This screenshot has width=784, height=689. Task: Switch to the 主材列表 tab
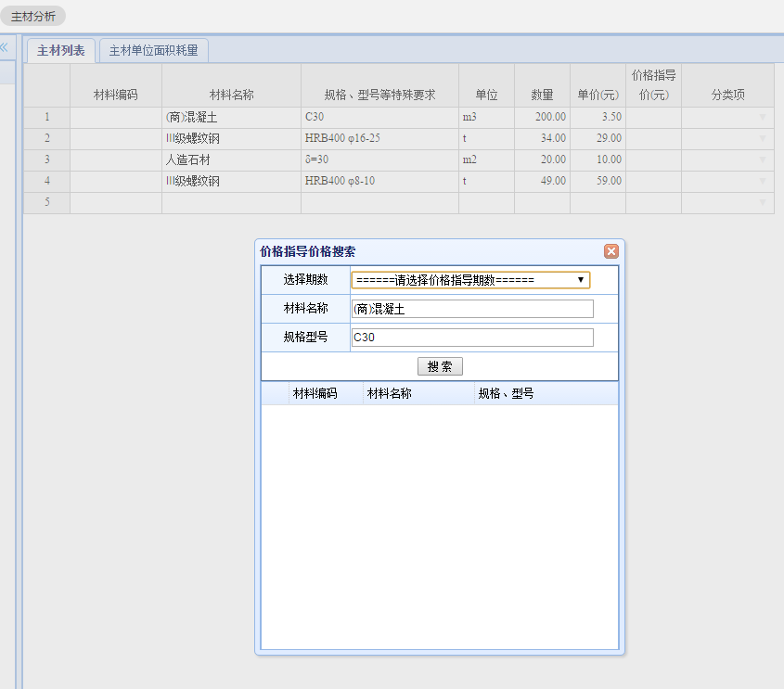(x=61, y=51)
